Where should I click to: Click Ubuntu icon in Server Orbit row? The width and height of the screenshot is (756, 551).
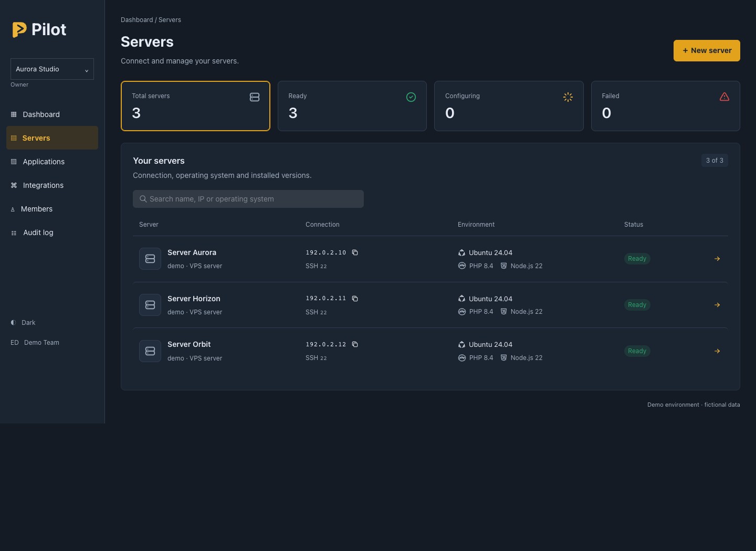[x=461, y=345]
